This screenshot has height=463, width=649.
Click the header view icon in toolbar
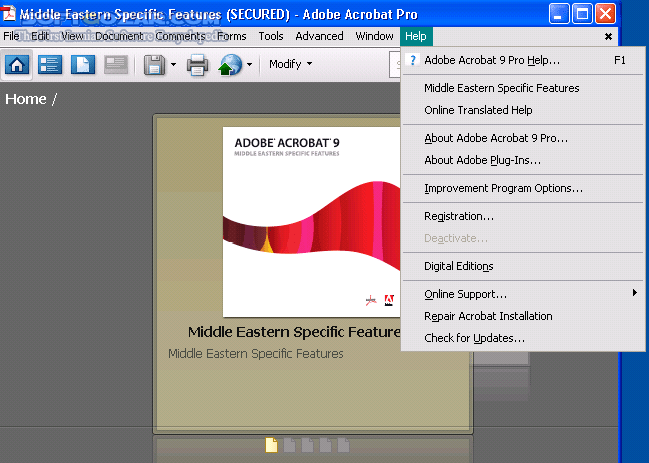pos(116,65)
